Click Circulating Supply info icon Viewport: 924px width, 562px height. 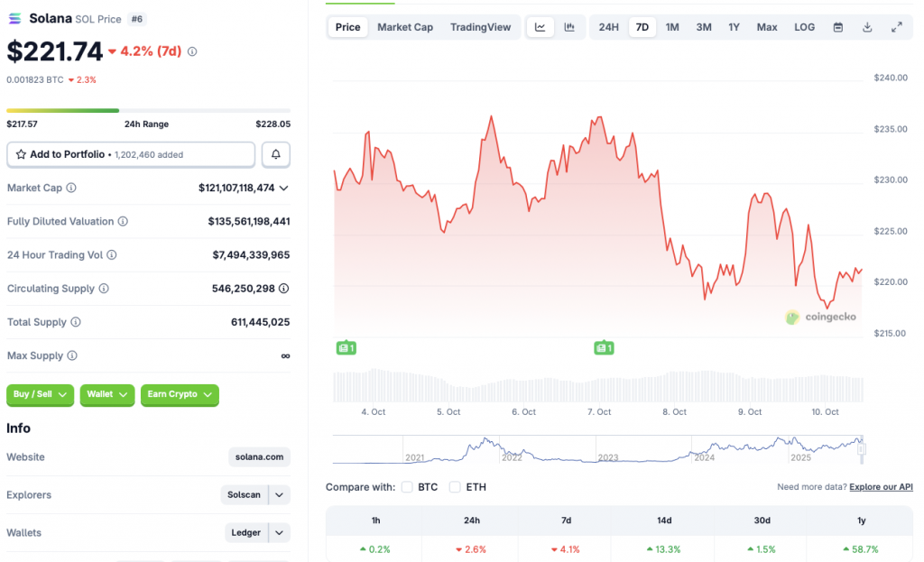[104, 289]
